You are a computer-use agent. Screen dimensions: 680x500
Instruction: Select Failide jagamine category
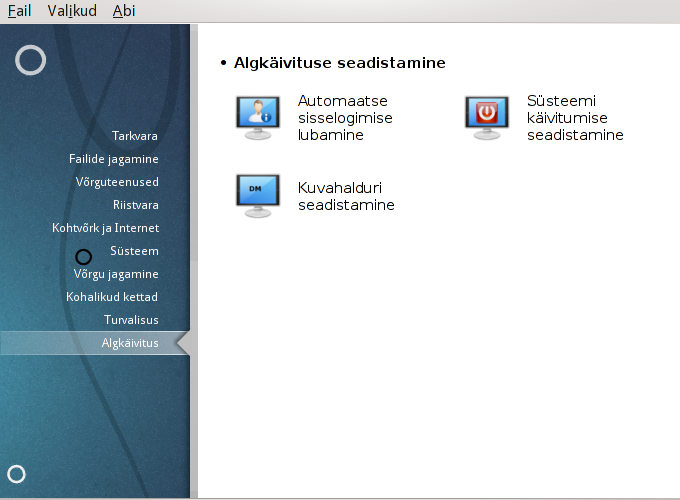point(114,159)
